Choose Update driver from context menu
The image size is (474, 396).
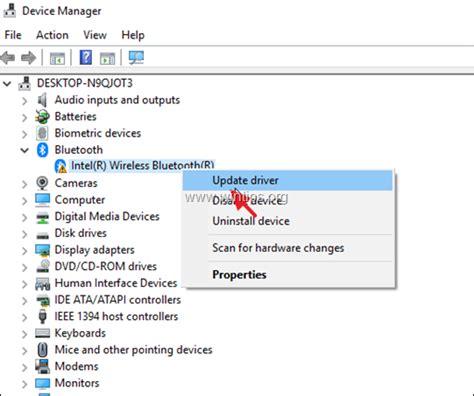coord(288,180)
